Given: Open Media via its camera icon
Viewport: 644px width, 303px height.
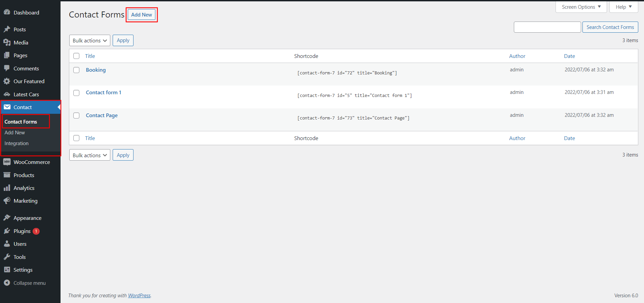Looking at the screenshot, I should 7,42.
